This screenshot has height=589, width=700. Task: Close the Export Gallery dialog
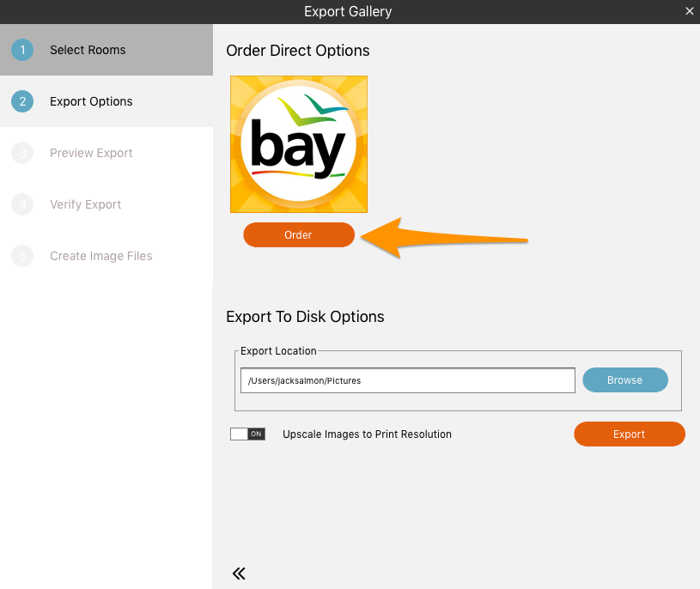pos(690,11)
